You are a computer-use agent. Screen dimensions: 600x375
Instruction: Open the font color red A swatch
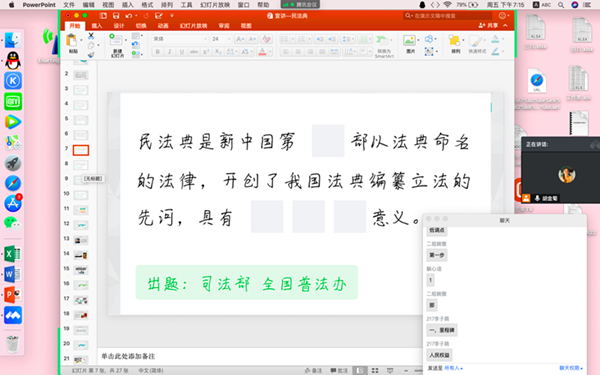click(262, 52)
